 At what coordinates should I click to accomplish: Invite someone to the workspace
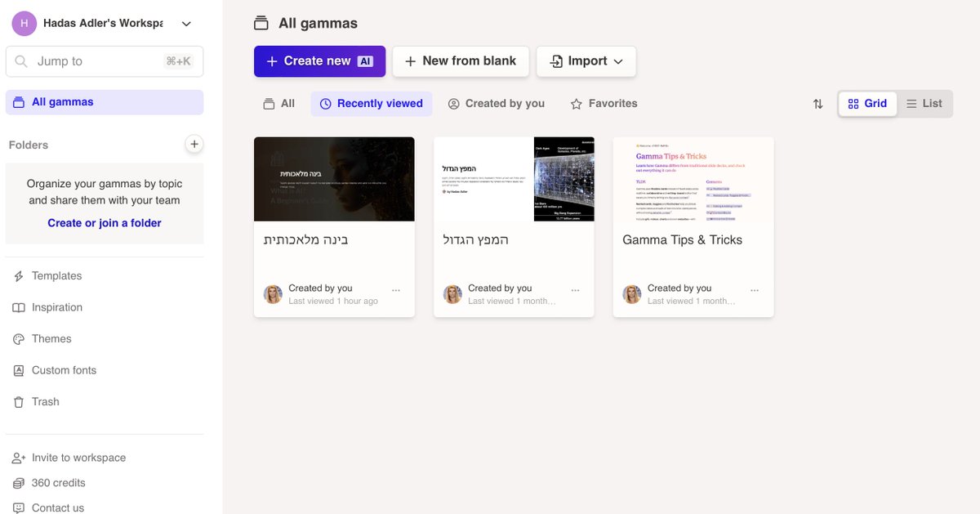78,457
